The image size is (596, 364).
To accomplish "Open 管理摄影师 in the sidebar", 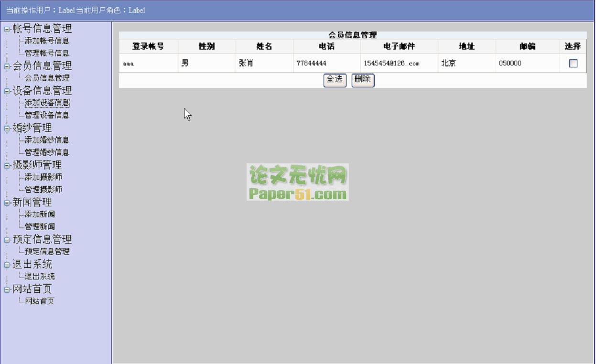I will pos(43,190).
